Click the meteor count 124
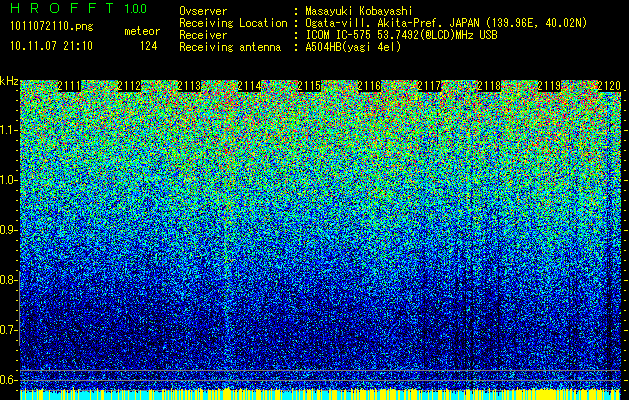This screenshot has height=400, width=629. [x=148, y=46]
